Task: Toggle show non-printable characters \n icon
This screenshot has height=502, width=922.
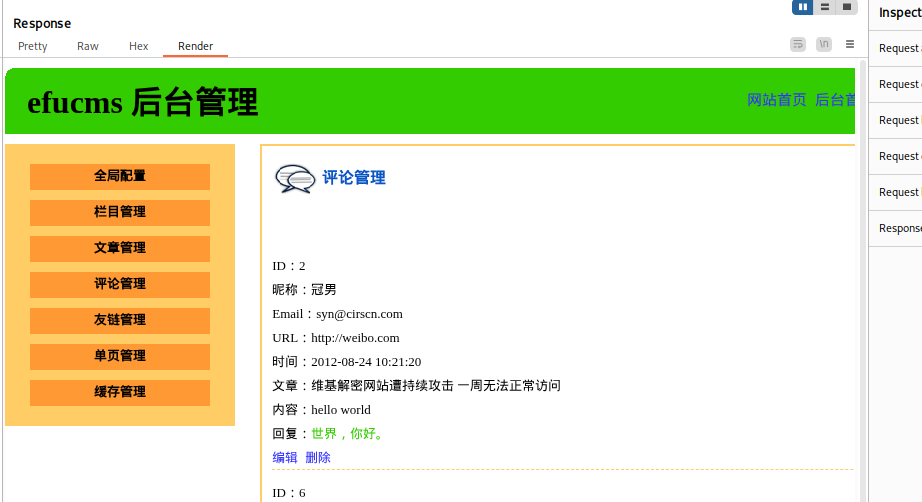Action: coord(824,44)
